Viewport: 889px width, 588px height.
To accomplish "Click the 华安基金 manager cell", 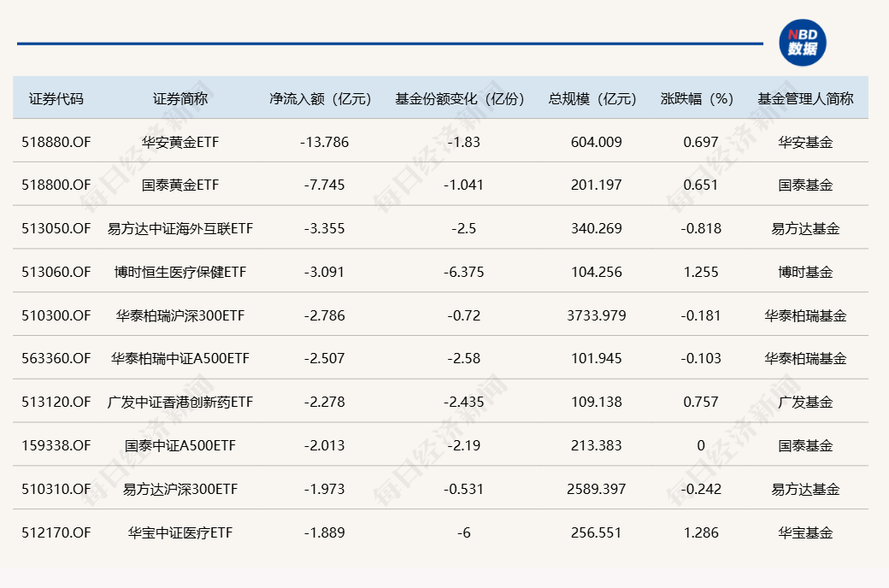I will (805, 142).
